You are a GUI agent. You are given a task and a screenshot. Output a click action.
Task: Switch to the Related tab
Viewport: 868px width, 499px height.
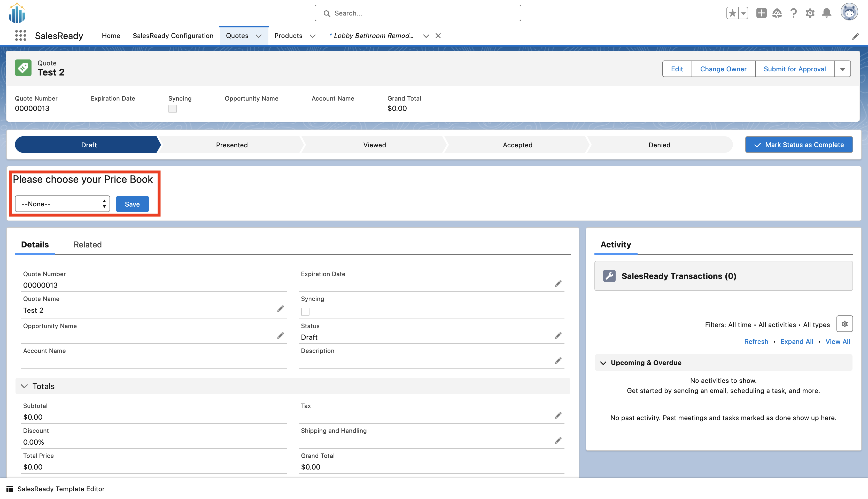pyautogui.click(x=88, y=244)
